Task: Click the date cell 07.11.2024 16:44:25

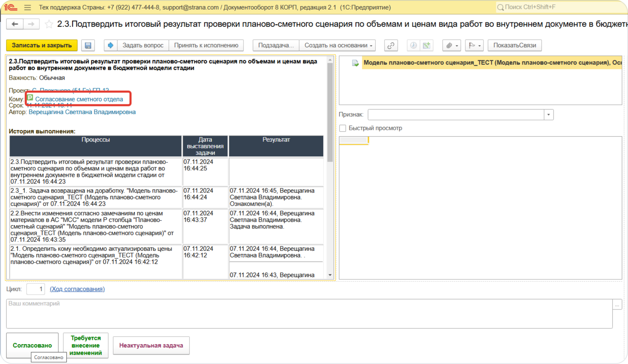Action: (205, 172)
